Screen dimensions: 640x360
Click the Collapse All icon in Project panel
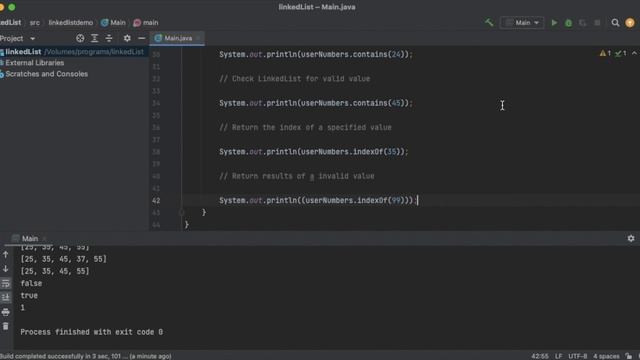(109, 38)
